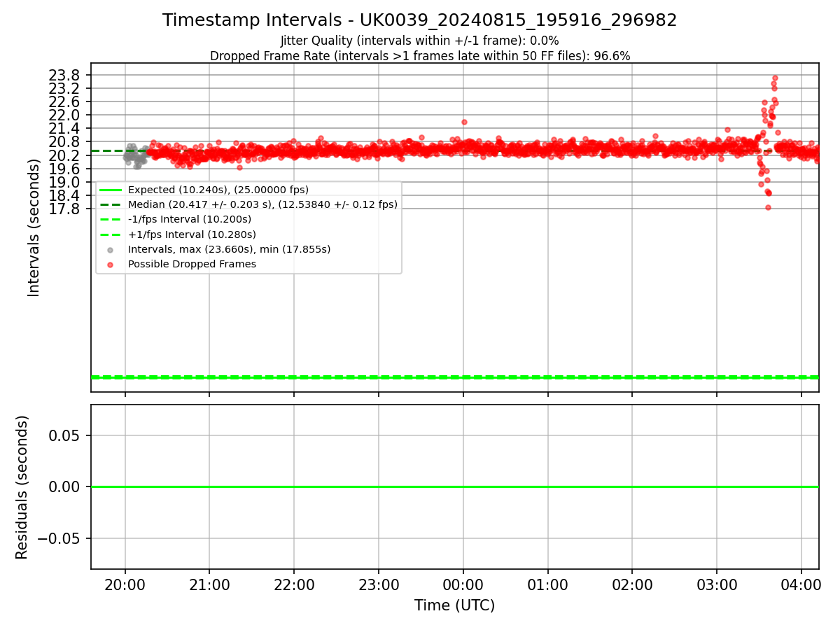Screen dimensions: 840x630
Task: Click the red marker beside 'Possible Dropped Frames'
Action: coord(110,264)
